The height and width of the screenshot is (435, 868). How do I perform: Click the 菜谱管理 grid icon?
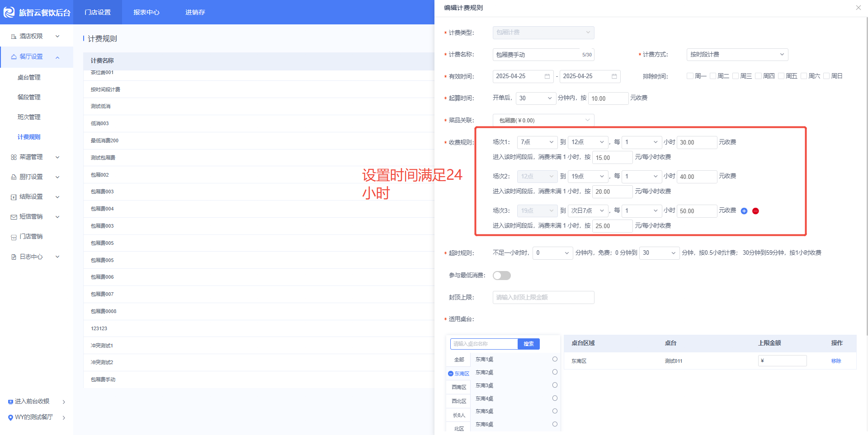coord(14,157)
